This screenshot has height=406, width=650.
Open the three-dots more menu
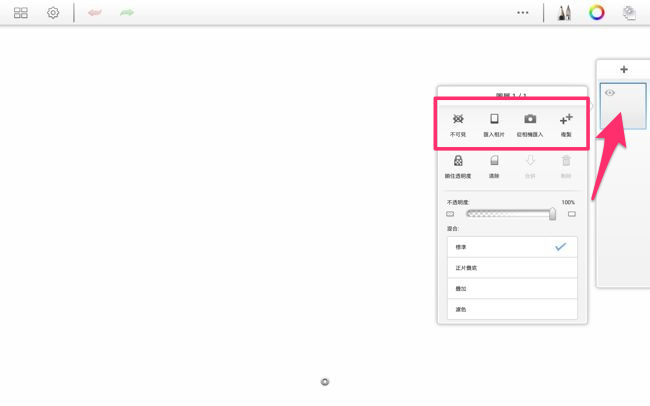point(523,13)
